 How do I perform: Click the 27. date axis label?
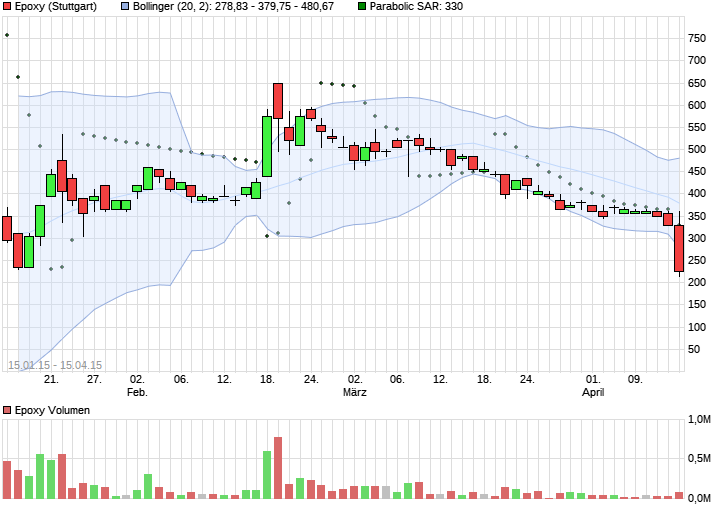click(94, 380)
